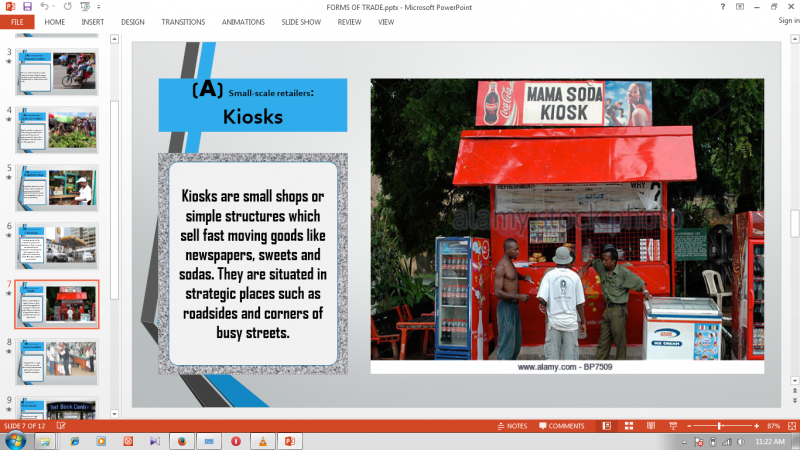This screenshot has height=450, width=800.
Task: Toggle the NOTES pane
Action: point(512,426)
